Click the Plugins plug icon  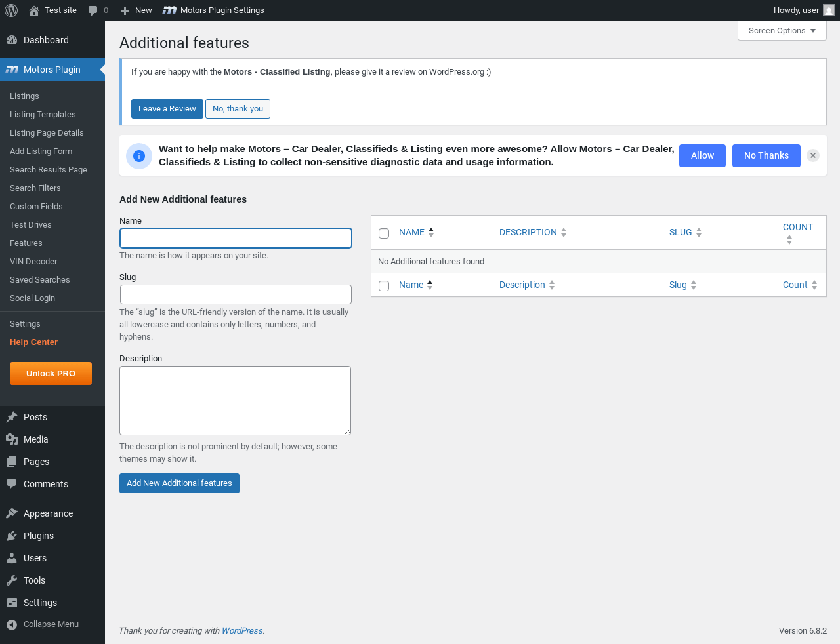coord(12,536)
